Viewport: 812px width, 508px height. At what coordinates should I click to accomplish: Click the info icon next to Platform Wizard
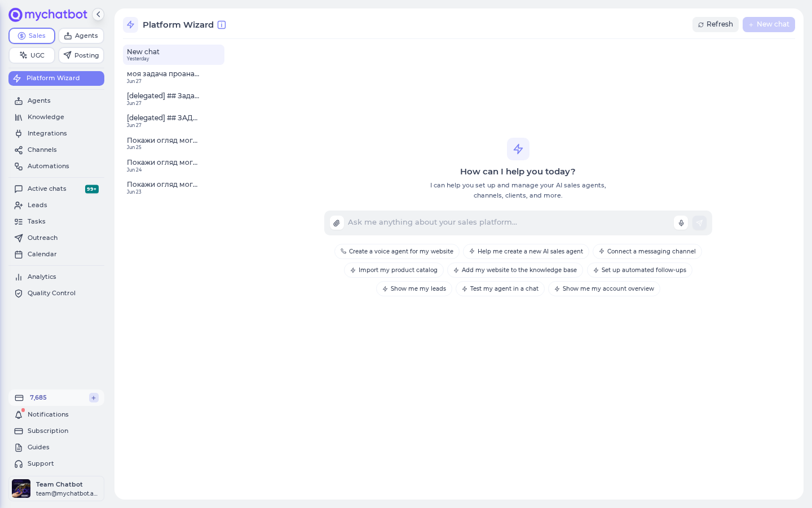pos(222,25)
